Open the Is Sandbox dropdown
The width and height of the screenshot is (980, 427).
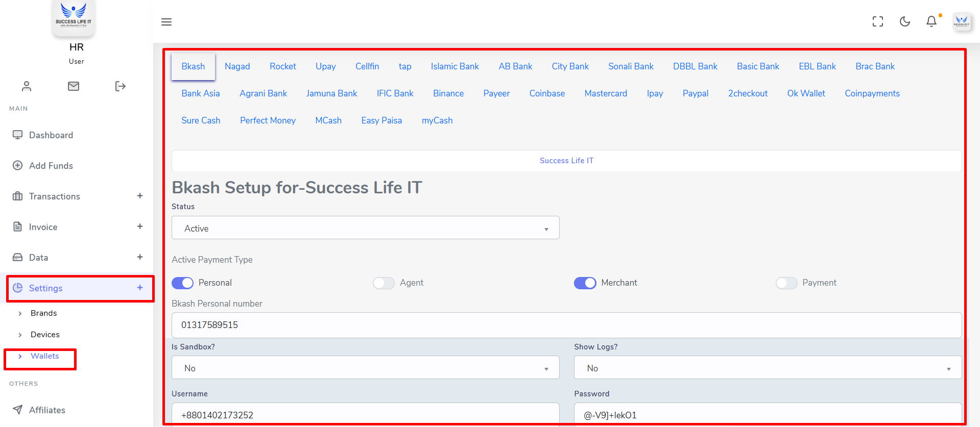pyautogui.click(x=366, y=367)
